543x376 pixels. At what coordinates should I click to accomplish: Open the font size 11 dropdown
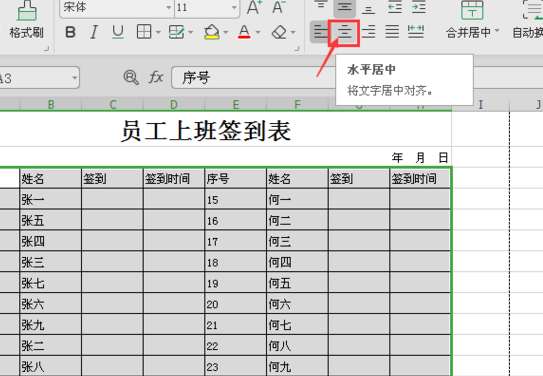click(x=234, y=7)
